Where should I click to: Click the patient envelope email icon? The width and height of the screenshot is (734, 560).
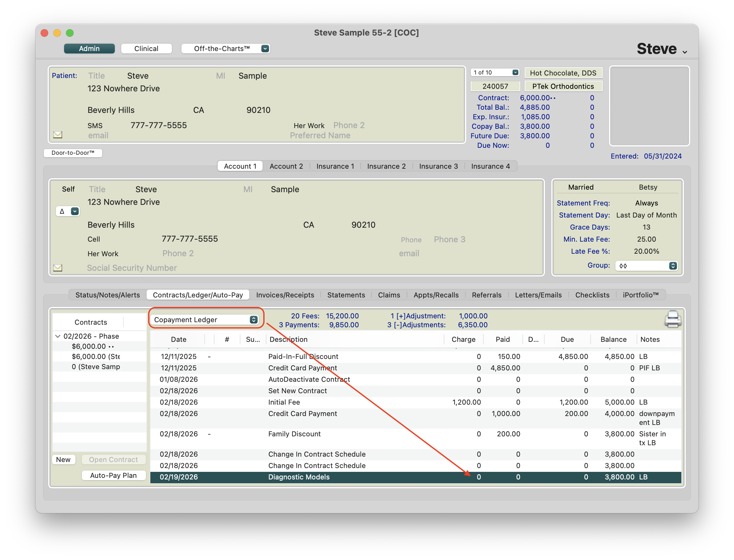58,135
